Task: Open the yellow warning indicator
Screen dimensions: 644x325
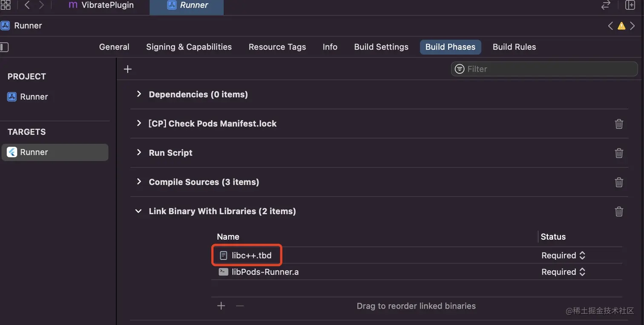Action: (x=621, y=26)
